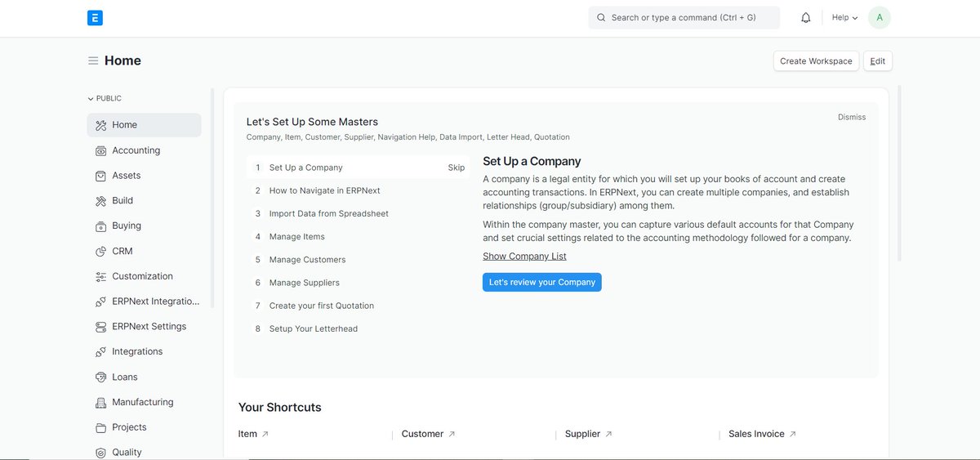The image size is (980, 460).
Task: Click the Home sidebar icon
Action: 101,125
